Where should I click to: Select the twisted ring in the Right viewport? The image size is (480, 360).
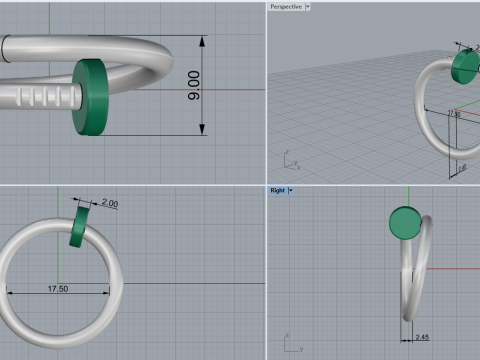coord(415,268)
